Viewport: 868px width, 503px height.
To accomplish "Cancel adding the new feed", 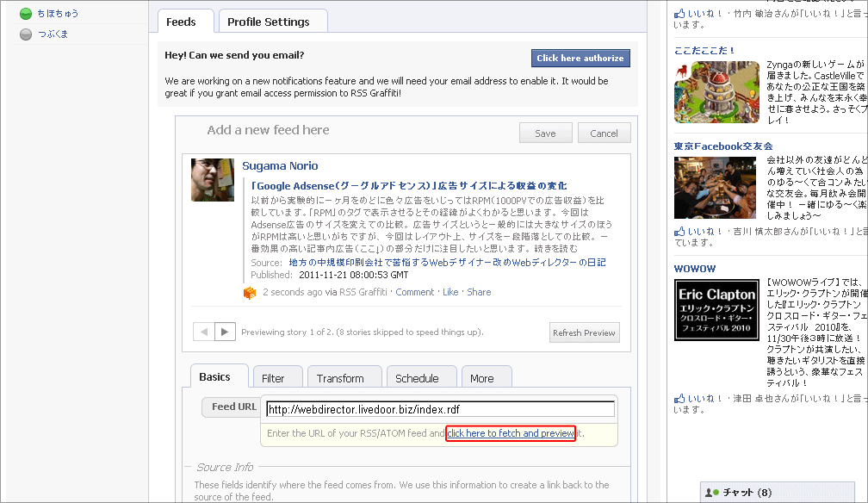I will (604, 133).
